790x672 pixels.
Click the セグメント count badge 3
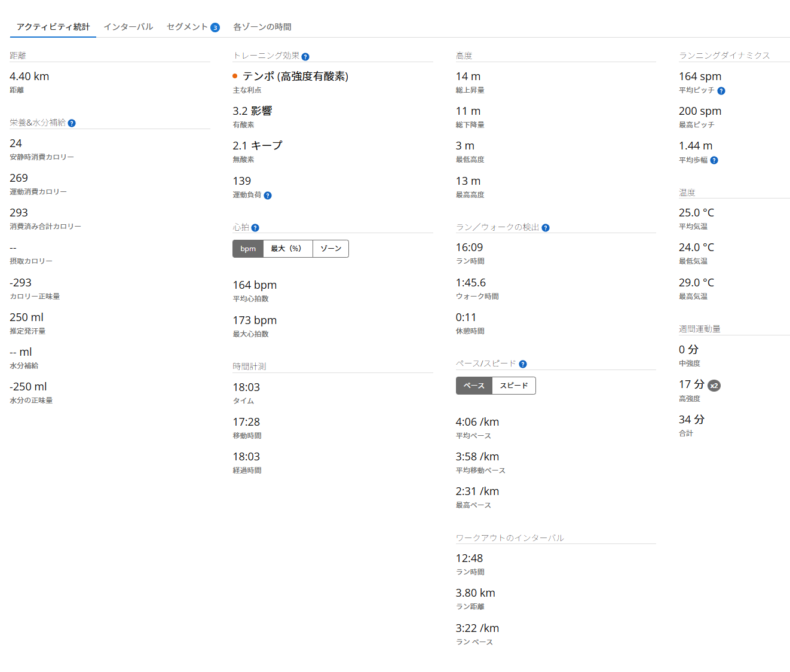pyautogui.click(x=215, y=28)
